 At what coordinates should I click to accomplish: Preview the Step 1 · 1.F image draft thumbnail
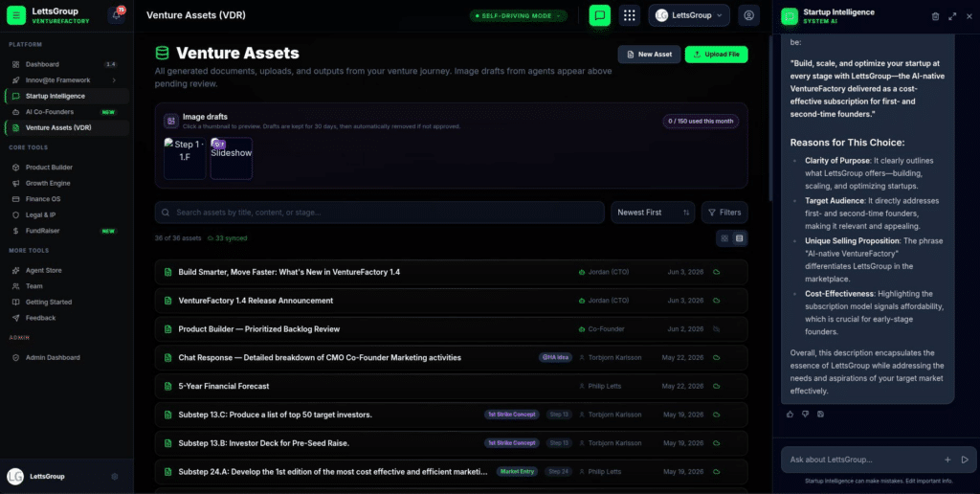tap(185, 158)
